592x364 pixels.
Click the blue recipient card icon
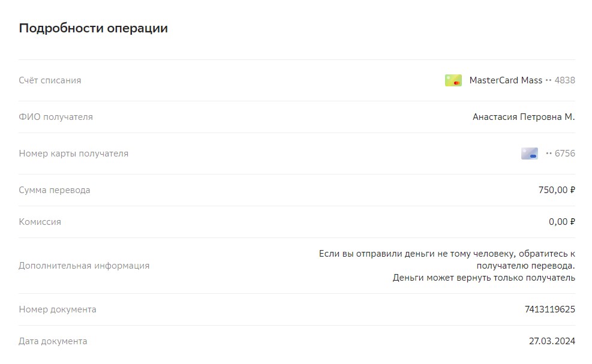(x=530, y=154)
